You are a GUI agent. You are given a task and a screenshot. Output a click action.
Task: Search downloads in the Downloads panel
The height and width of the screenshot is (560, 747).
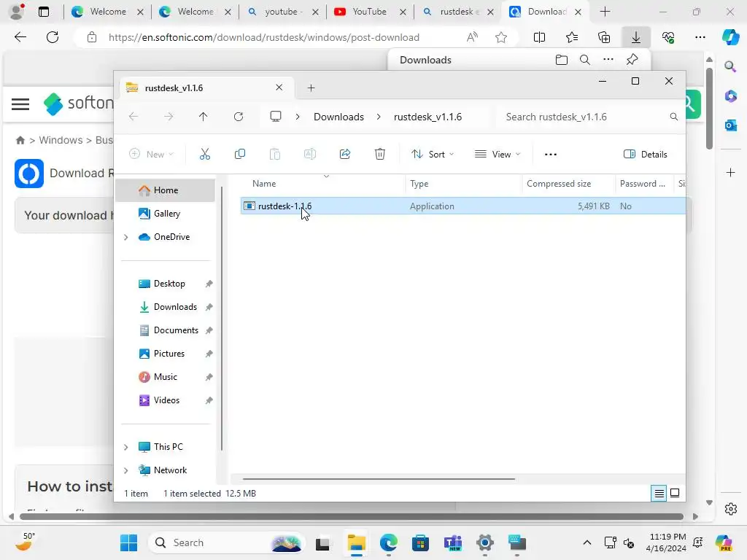[585, 60]
